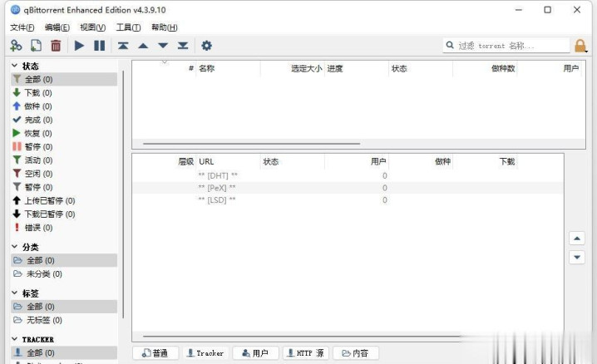Click the add torrent link icon
Image resolution: width=597 pixels, height=364 pixels.
click(16, 46)
